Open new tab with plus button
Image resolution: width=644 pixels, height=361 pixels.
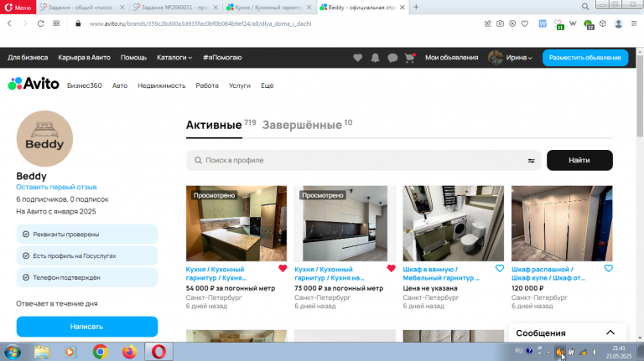coord(416,7)
